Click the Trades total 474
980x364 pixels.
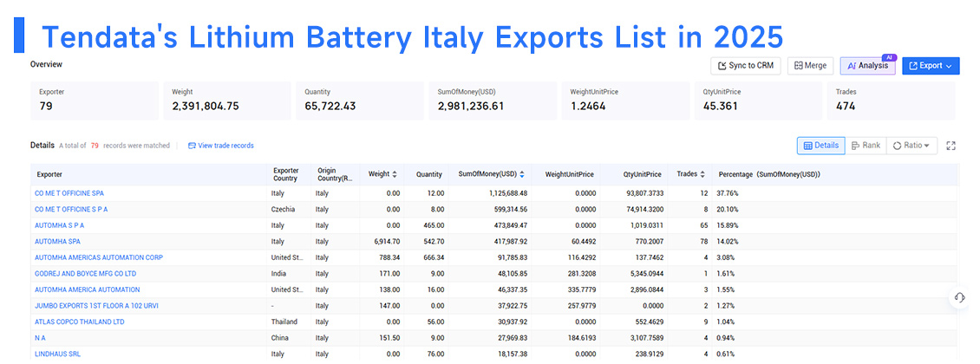(846, 107)
